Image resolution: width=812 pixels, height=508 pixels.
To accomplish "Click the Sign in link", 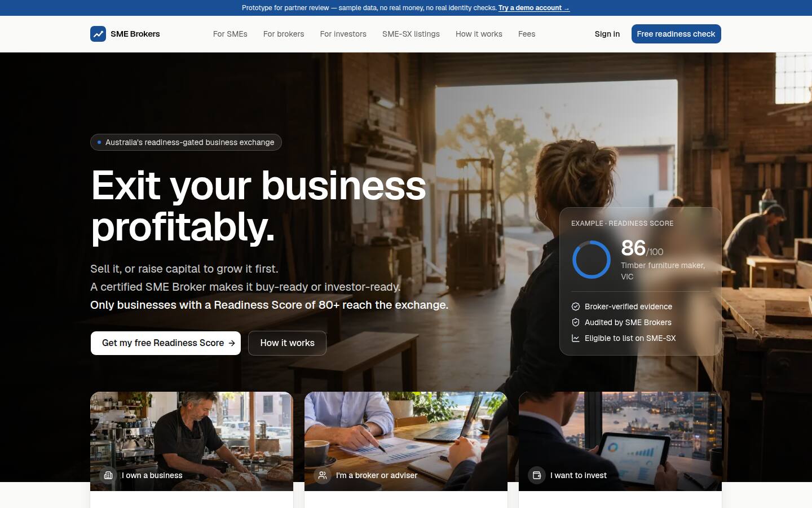I will tap(607, 34).
